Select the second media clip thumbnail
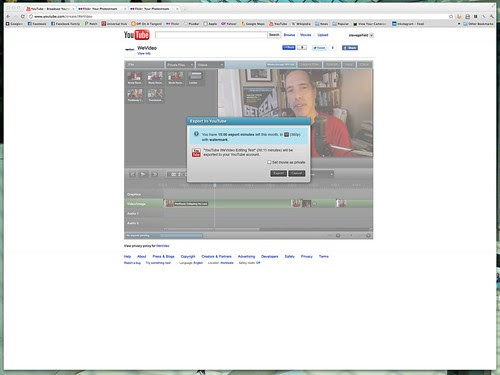This screenshot has width=500, height=375. point(155,78)
